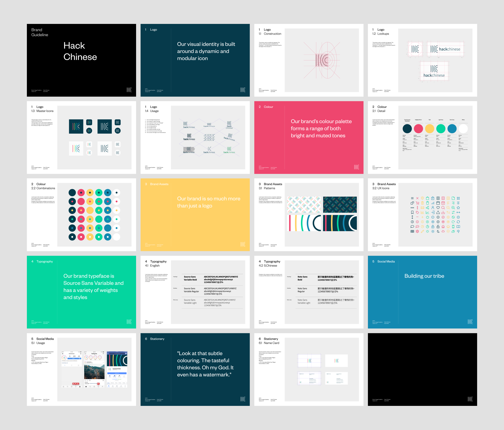The width and height of the screenshot is (504, 430).
Task: Click the yellow location pin icon
Action: pyautogui.click(x=423, y=198)
